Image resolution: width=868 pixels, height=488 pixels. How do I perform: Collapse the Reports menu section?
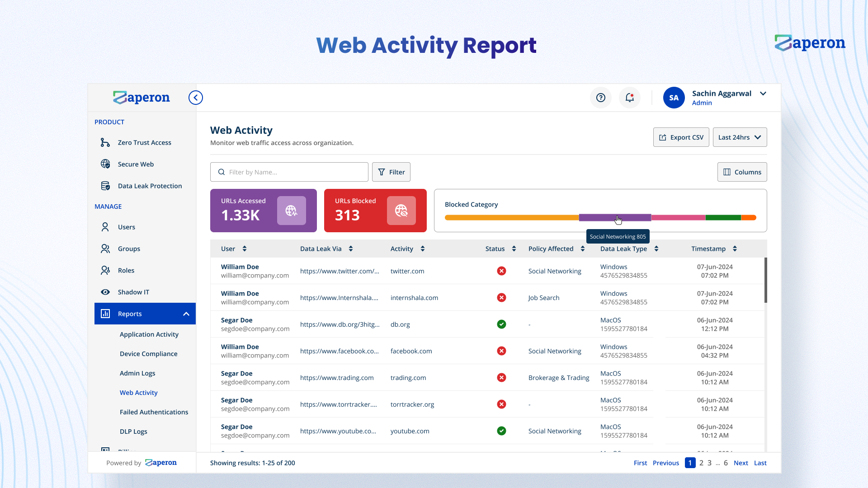coord(186,314)
